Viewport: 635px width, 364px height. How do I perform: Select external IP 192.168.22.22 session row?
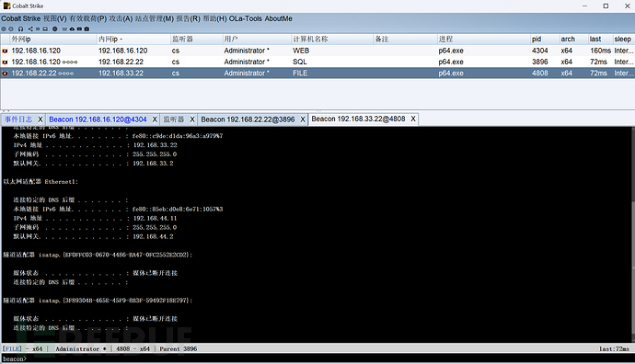click(317, 74)
